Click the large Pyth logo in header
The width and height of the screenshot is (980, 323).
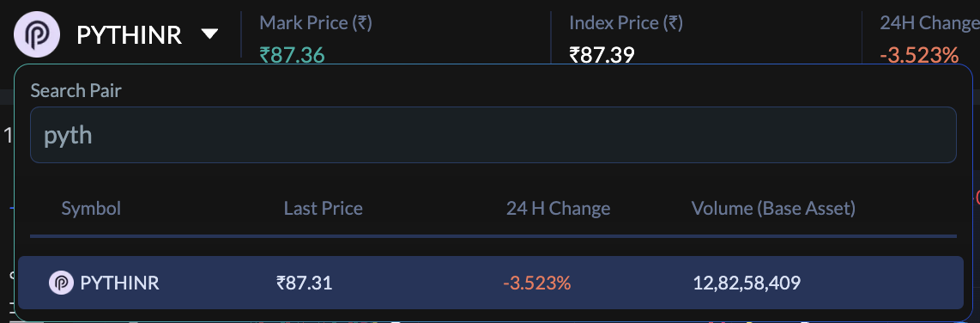point(37,34)
